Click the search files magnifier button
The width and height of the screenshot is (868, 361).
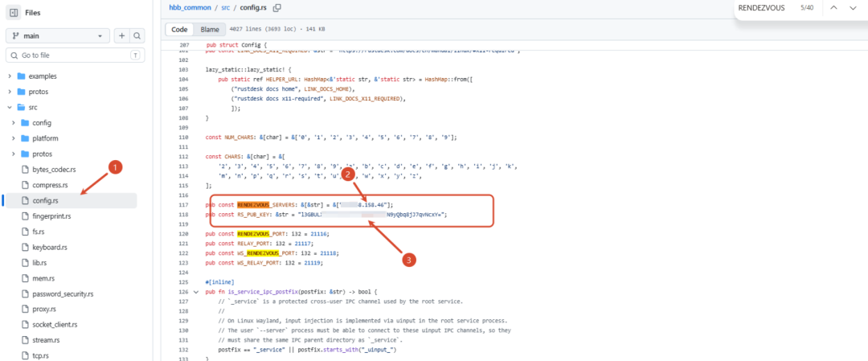pos(137,36)
